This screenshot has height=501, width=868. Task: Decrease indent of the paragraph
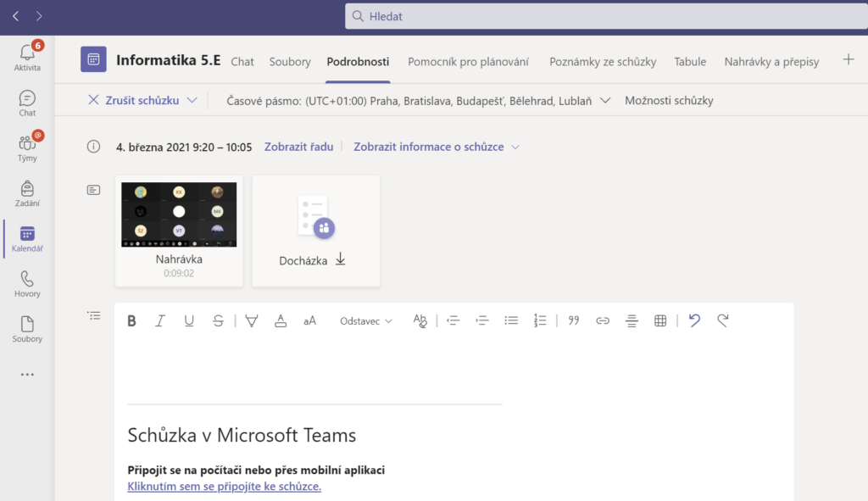click(453, 320)
